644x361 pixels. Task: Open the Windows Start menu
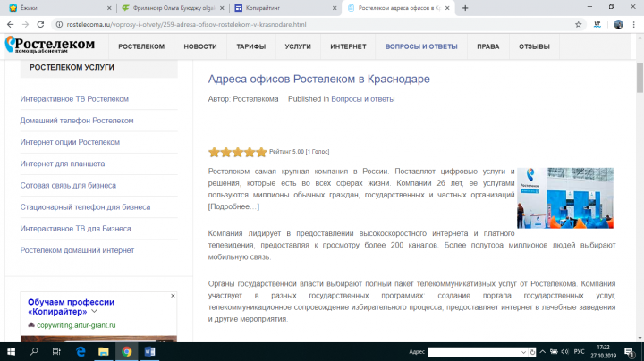click(x=11, y=351)
